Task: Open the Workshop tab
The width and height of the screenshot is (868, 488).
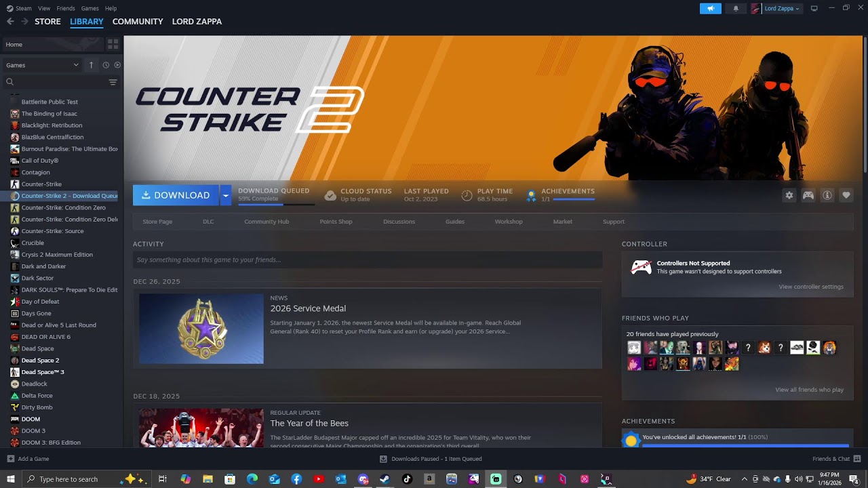Action: tap(509, 222)
